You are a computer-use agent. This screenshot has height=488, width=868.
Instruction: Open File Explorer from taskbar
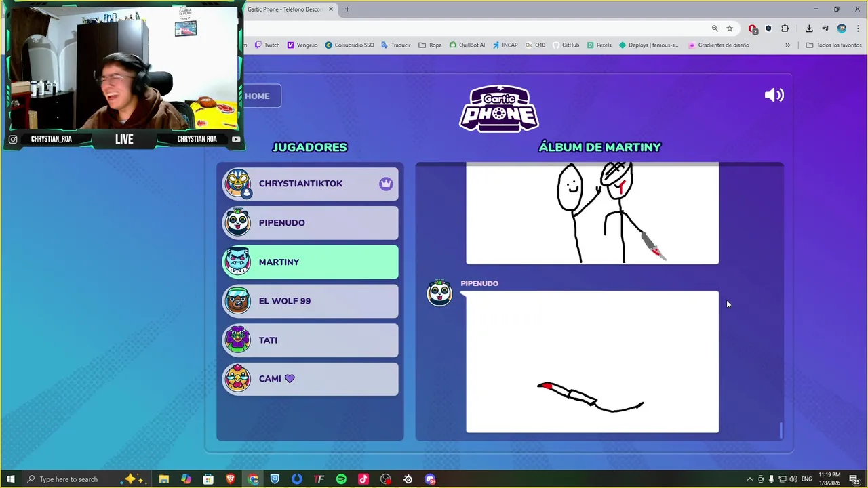164,479
